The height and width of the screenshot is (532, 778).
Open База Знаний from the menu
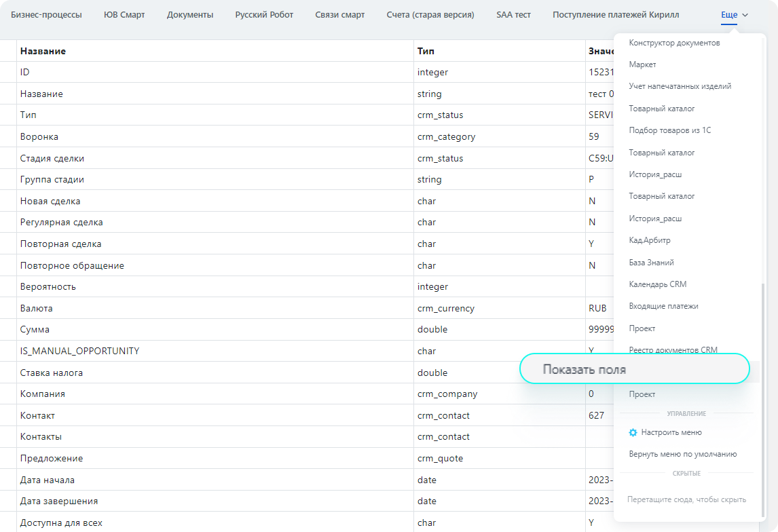[x=651, y=262]
